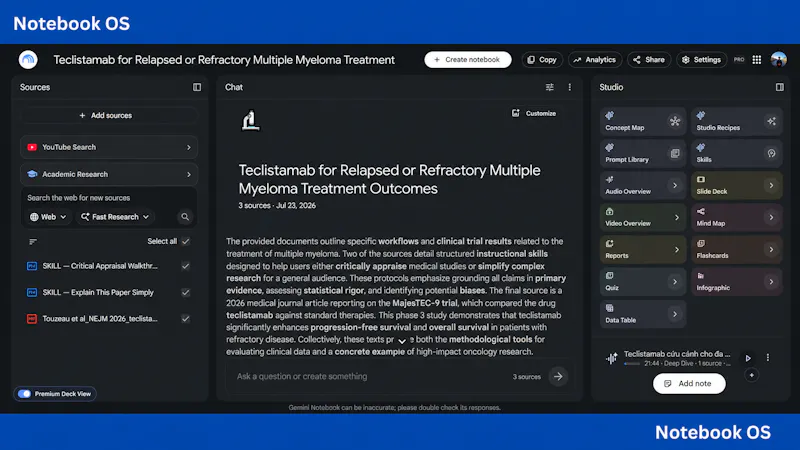Play the Teclistamab audio overview
The image size is (800, 450).
tap(748, 358)
